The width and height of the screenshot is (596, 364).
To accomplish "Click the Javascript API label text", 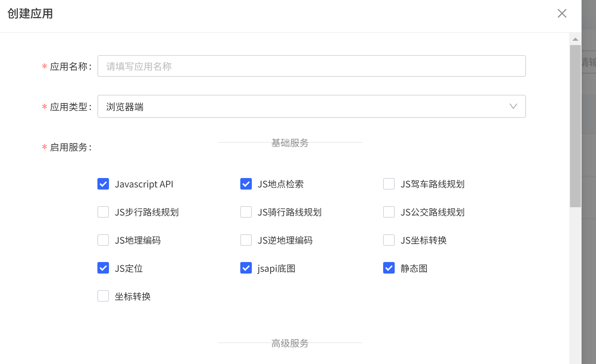I will coord(144,184).
